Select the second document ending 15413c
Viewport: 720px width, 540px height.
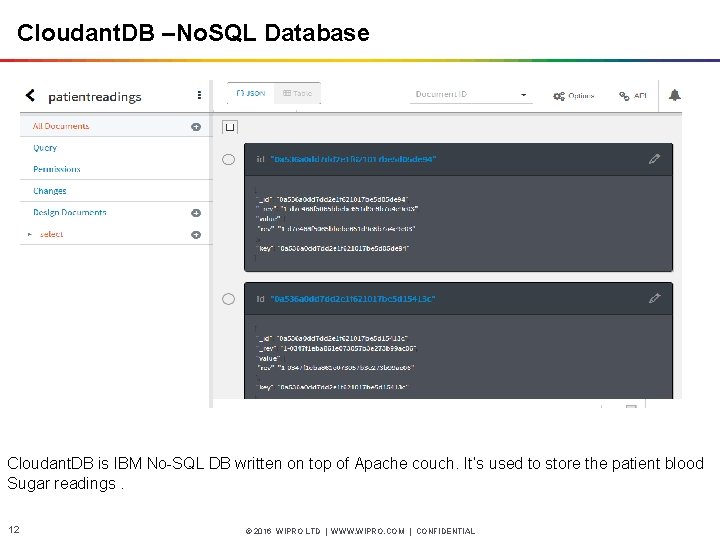click(x=228, y=299)
